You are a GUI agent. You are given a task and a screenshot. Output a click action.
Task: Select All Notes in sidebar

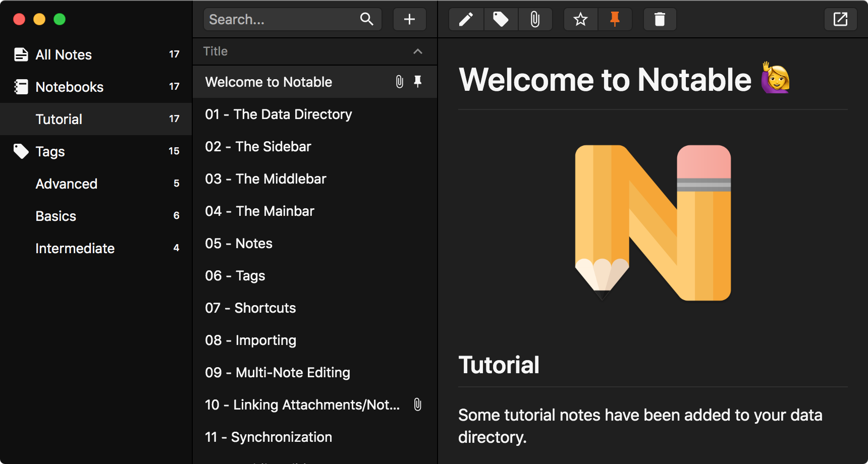(96, 54)
